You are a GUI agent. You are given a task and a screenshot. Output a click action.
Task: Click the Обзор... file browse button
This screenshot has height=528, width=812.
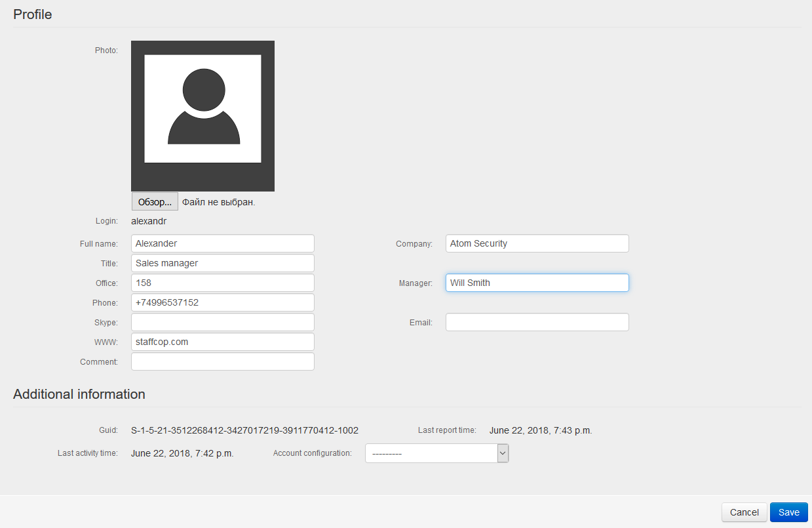(x=154, y=201)
